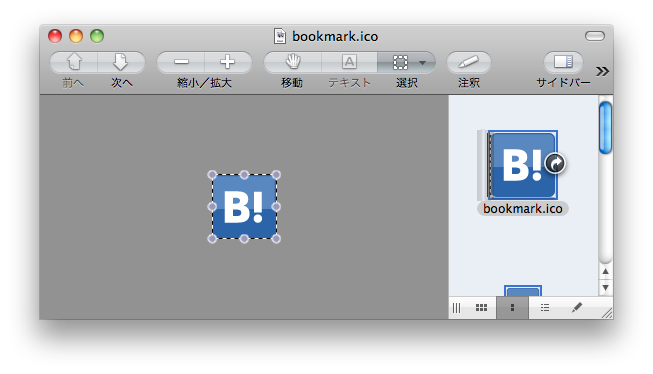This screenshot has width=653, height=374.
Task: Zoom in with the plus button
Action: 228,62
